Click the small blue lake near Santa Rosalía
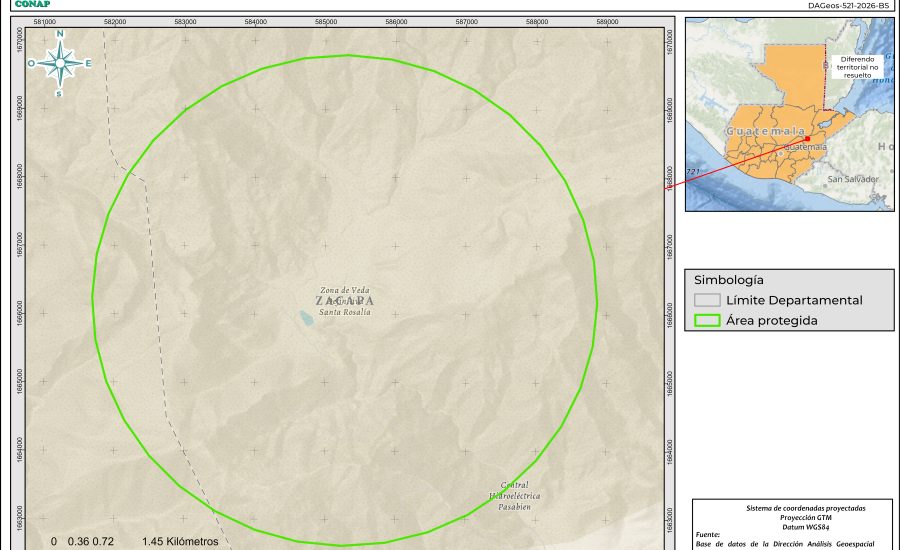The height and width of the screenshot is (550, 900). click(x=303, y=317)
